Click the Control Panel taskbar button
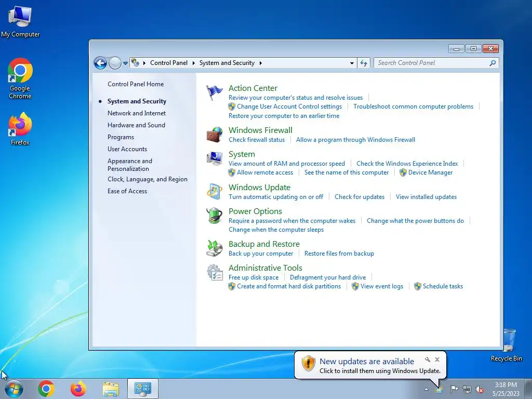The image size is (532, 399). click(x=142, y=389)
